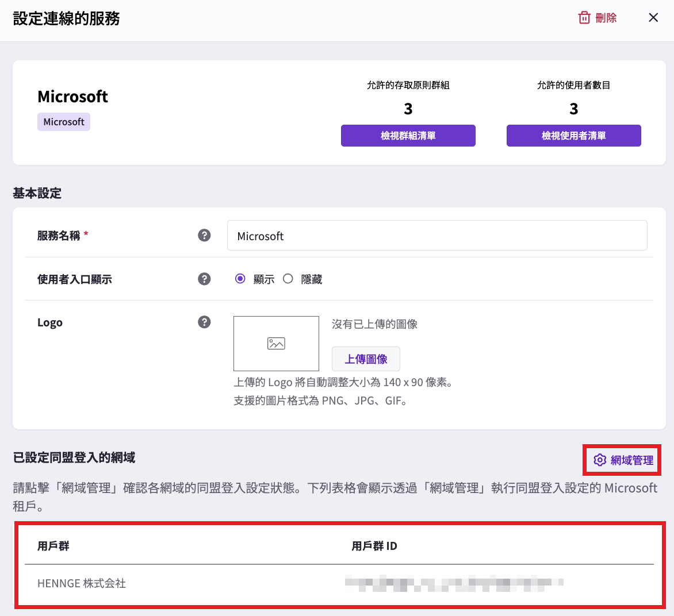Click the HENNGE 株式会社 tenant row
The width and height of the screenshot is (674, 616).
point(339,583)
